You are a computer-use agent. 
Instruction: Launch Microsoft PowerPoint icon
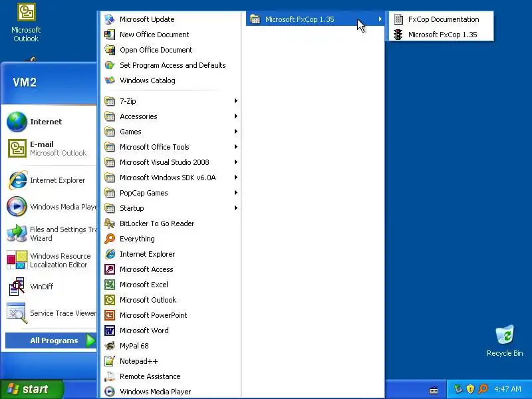pos(110,315)
